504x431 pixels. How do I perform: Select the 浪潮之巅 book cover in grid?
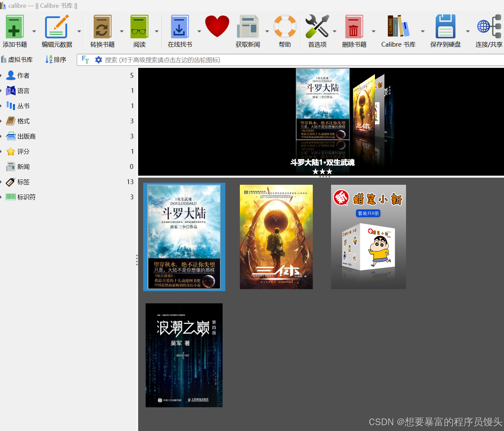[x=184, y=355]
